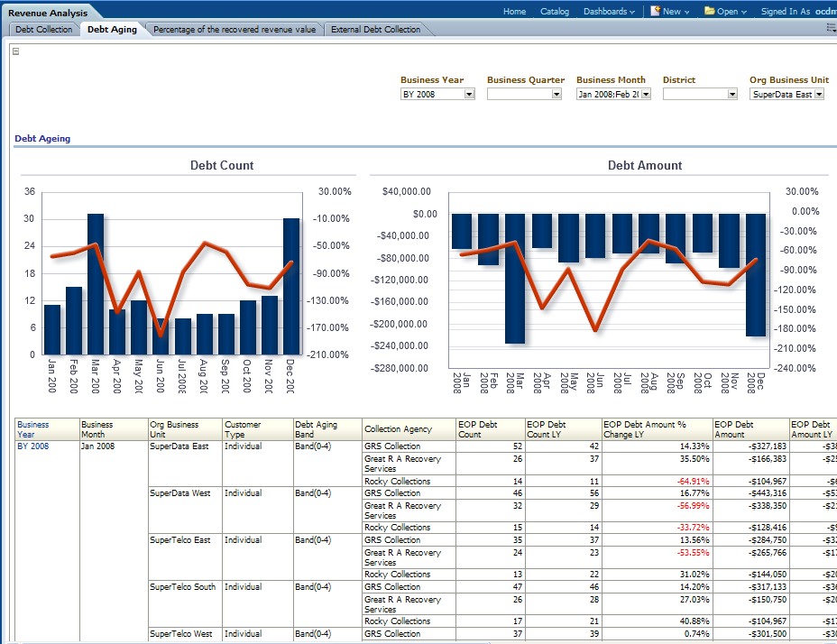Go to External Debt Collection tab
This screenshot has width=837, height=644.
pos(376,30)
